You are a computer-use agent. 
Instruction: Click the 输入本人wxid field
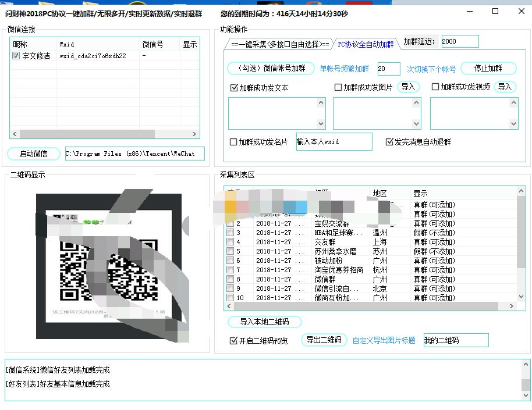click(x=334, y=141)
